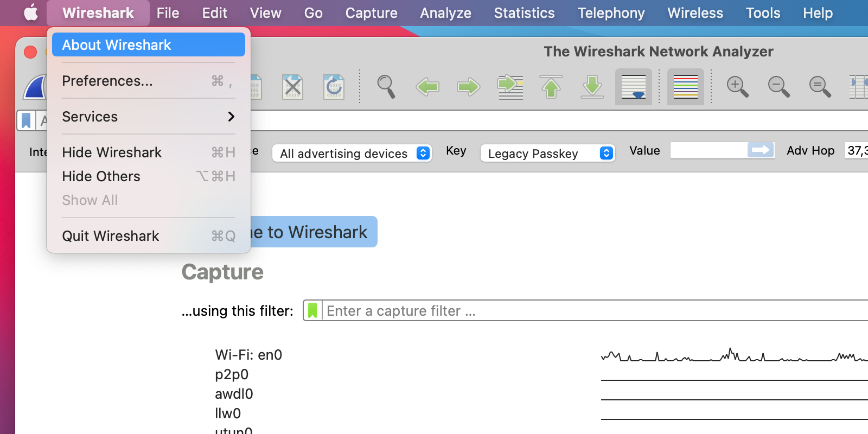Open the Capture menu in the menu bar

coord(372,13)
